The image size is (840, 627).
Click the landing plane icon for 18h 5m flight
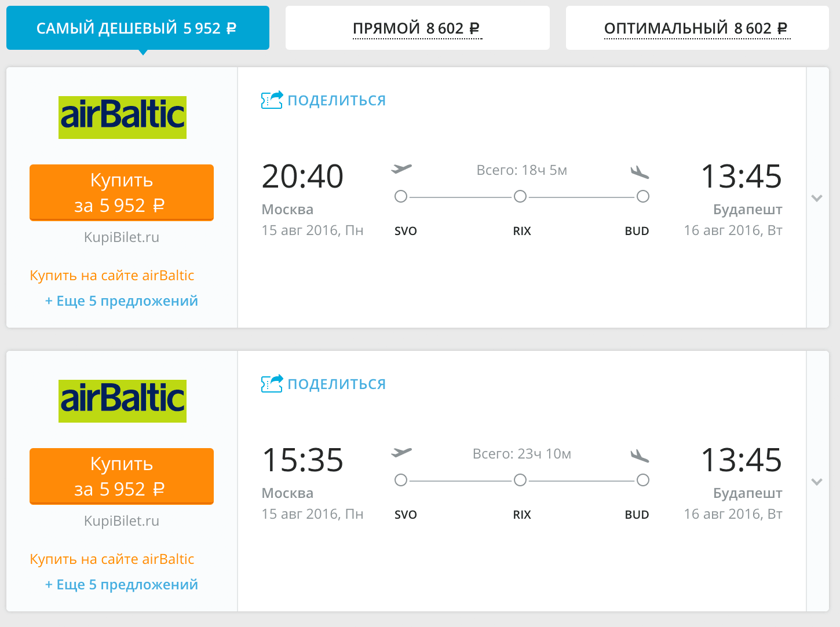640,172
